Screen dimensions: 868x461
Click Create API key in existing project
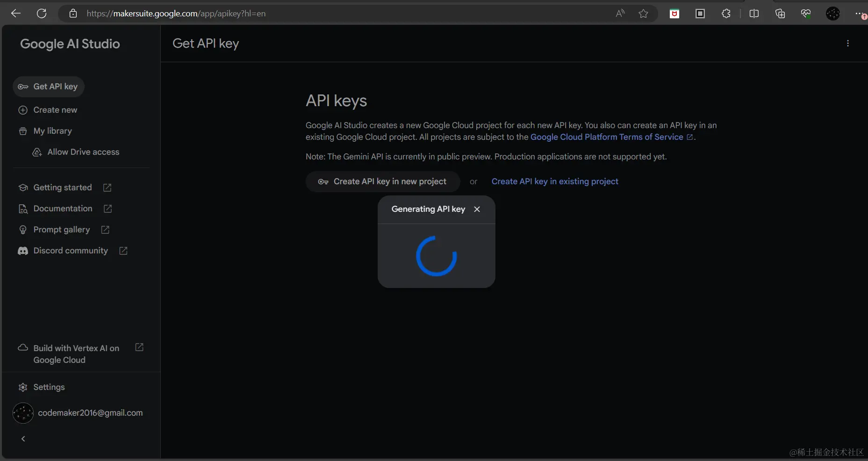click(555, 181)
